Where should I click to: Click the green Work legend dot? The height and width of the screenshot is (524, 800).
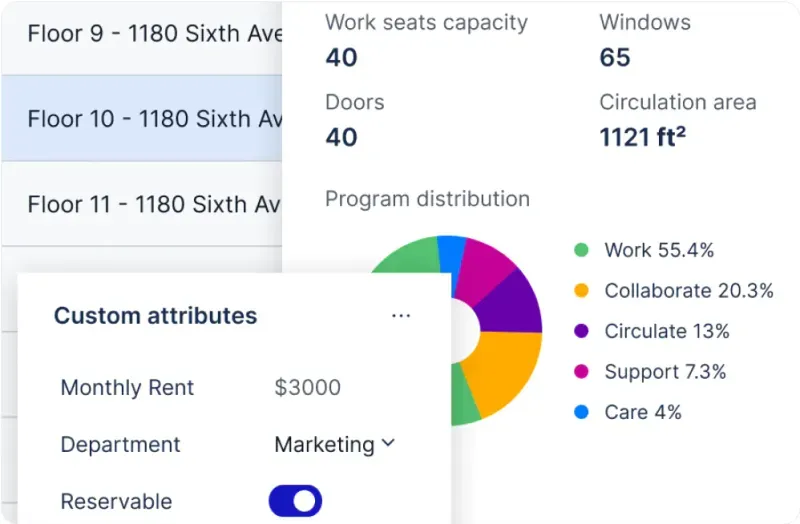(x=581, y=251)
